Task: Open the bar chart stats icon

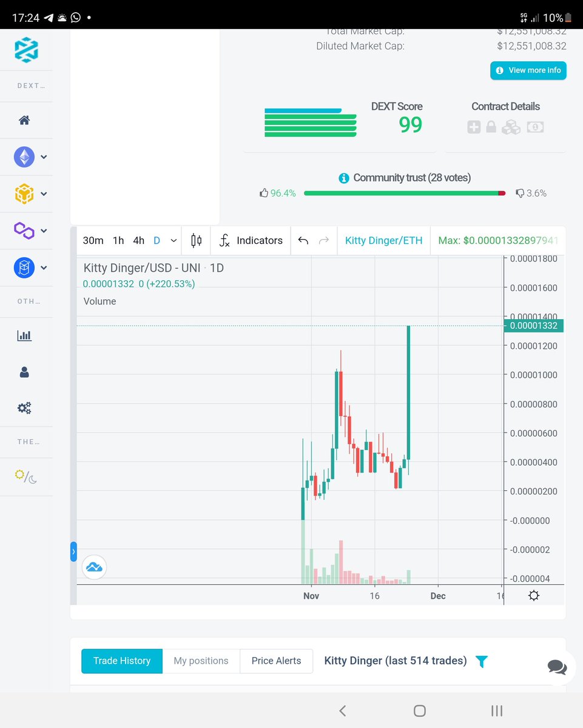Action: click(x=24, y=335)
